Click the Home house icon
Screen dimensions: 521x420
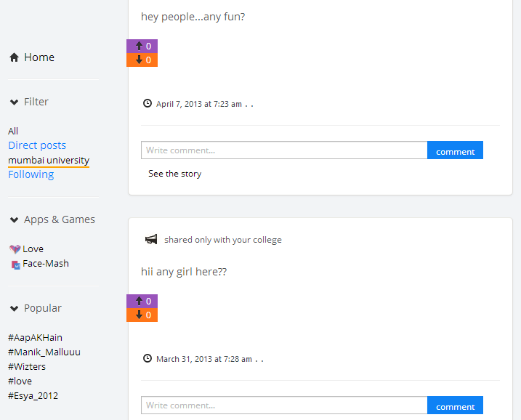click(x=14, y=57)
